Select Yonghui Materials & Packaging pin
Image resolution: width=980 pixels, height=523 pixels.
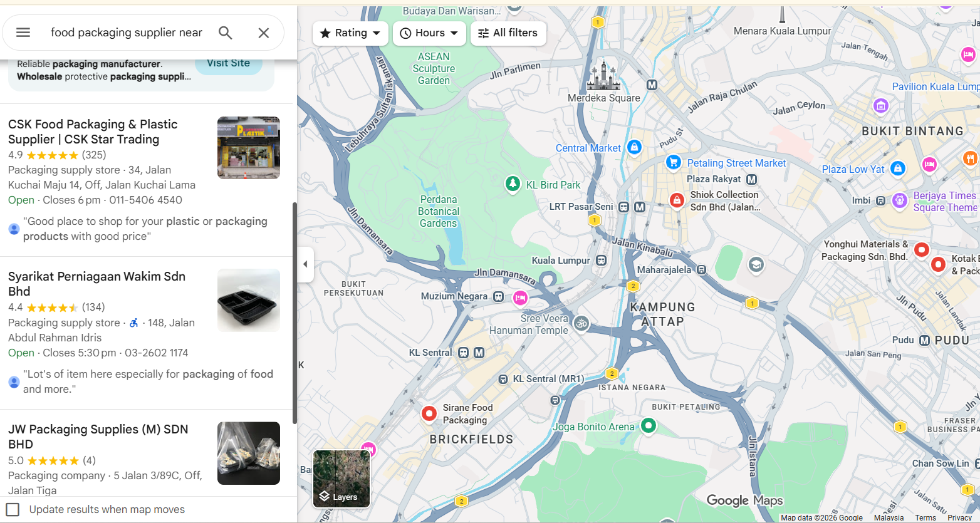coord(922,250)
